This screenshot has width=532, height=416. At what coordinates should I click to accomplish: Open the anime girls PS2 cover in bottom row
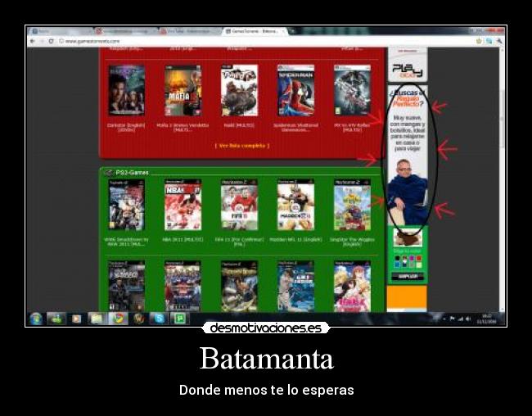tap(352, 287)
